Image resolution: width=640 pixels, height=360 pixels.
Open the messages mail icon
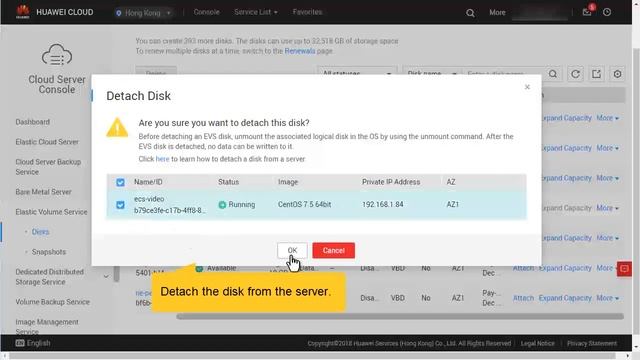point(587,12)
